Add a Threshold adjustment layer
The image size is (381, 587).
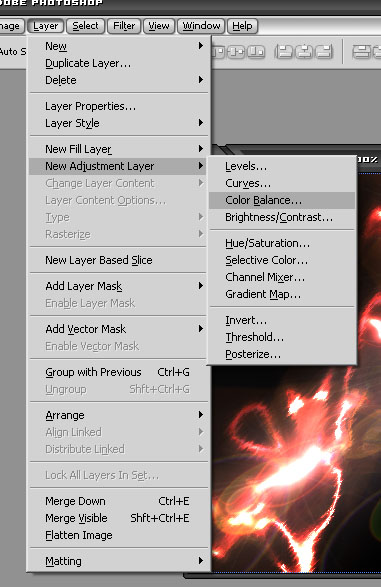click(x=282, y=337)
